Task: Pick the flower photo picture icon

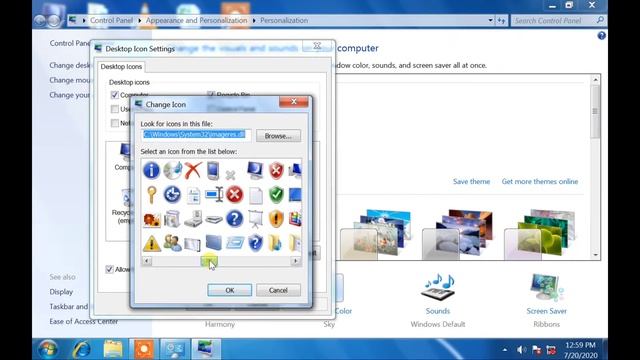Action: 152,220
